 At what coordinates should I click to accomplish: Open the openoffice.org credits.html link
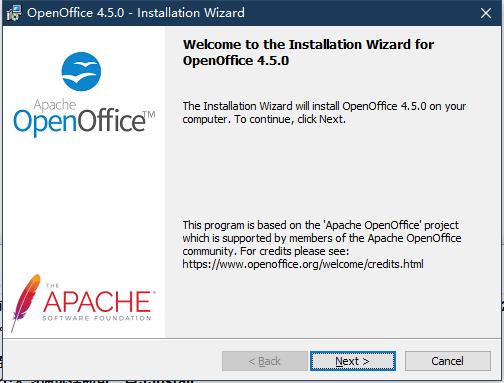click(x=303, y=264)
